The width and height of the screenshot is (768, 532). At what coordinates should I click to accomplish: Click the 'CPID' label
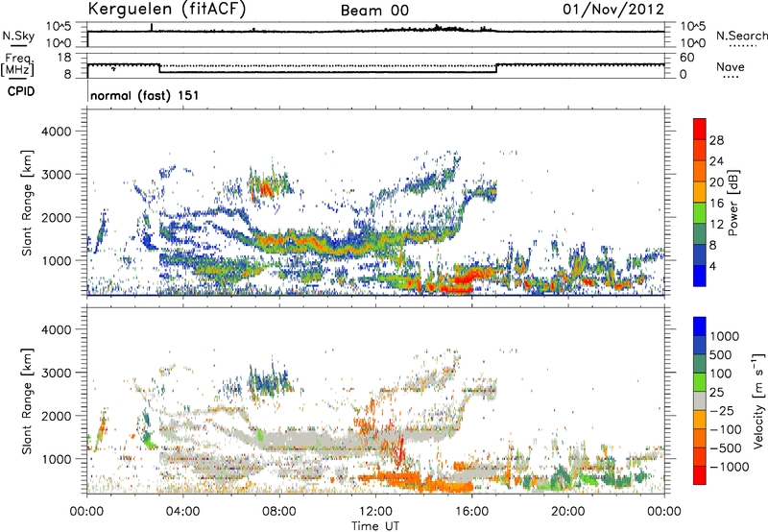click(21, 91)
